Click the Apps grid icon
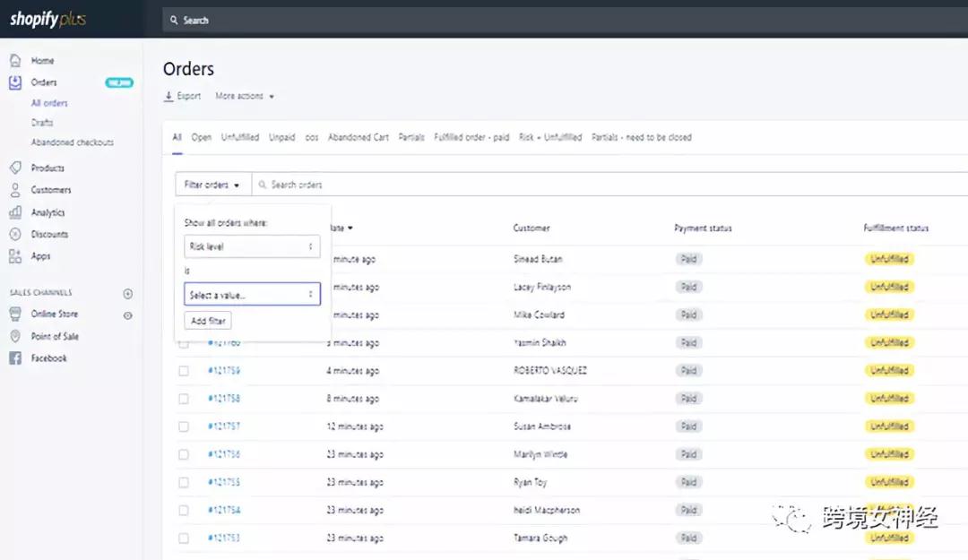 pos(15,256)
